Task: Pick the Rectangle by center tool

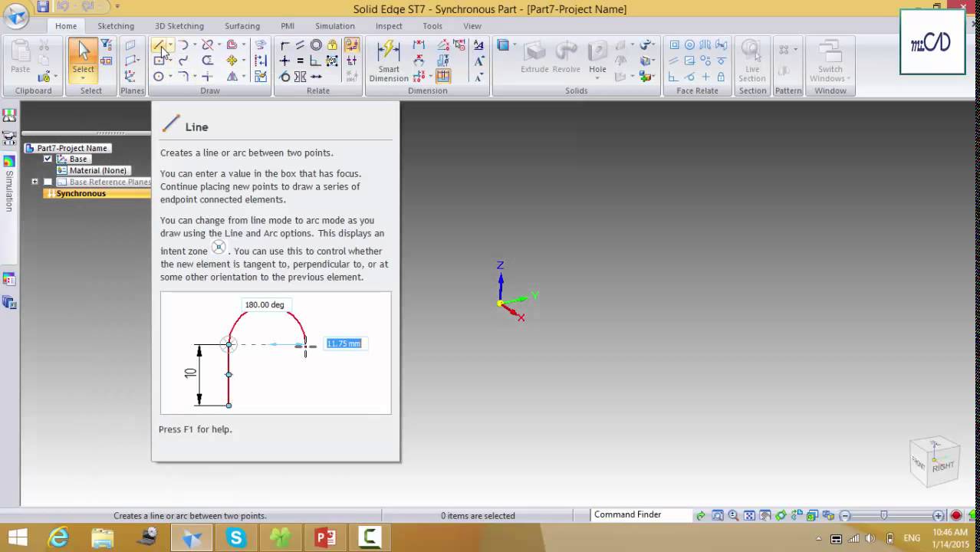Action: pyautogui.click(x=159, y=61)
